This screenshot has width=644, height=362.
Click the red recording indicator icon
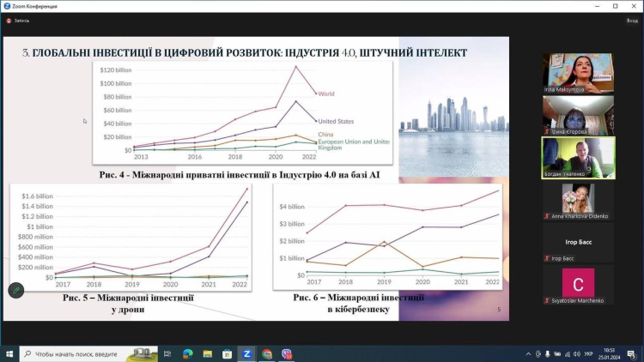coord(9,20)
